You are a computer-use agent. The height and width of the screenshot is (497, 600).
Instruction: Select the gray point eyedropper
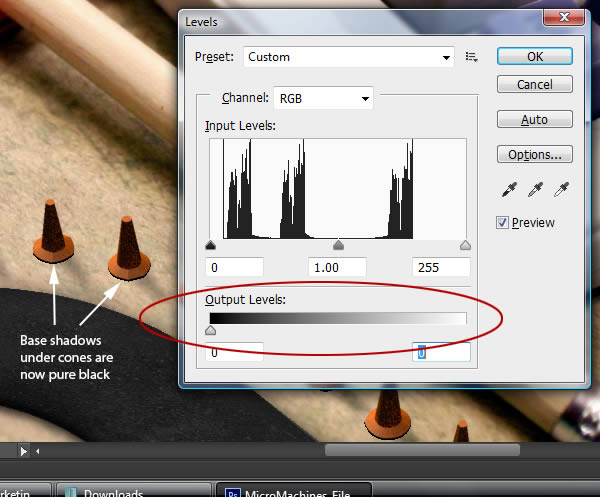pos(535,190)
